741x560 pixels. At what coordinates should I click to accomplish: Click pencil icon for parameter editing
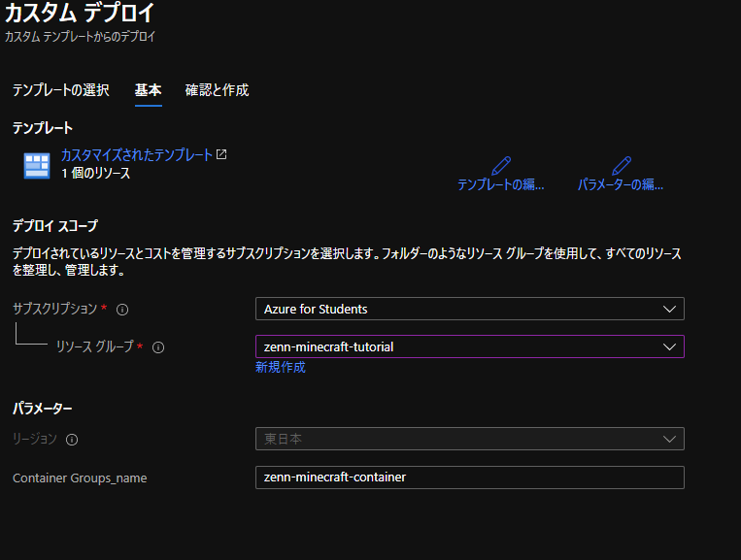tap(621, 166)
